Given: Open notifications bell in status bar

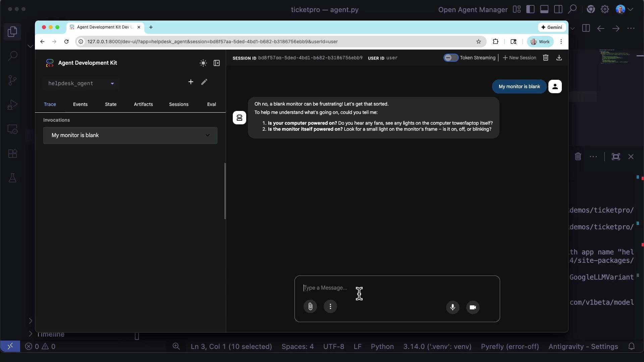Looking at the screenshot, I should pyautogui.click(x=631, y=346).
